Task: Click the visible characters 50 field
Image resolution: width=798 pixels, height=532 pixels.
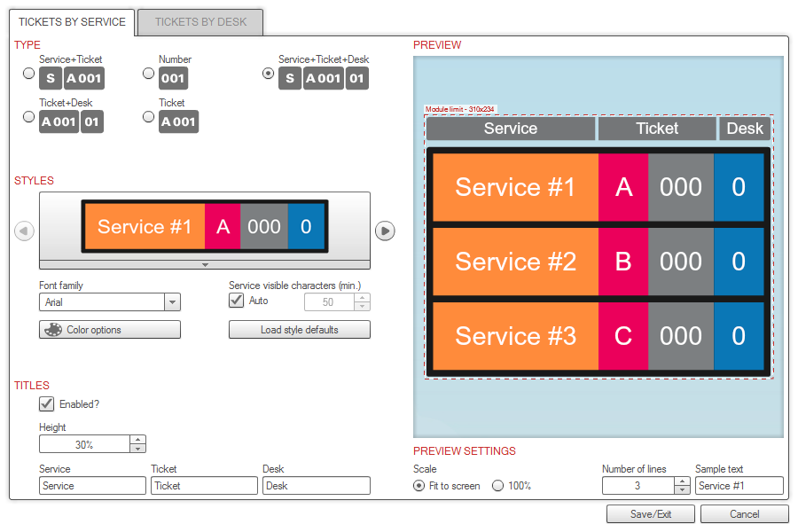Action: click(329, 301)
